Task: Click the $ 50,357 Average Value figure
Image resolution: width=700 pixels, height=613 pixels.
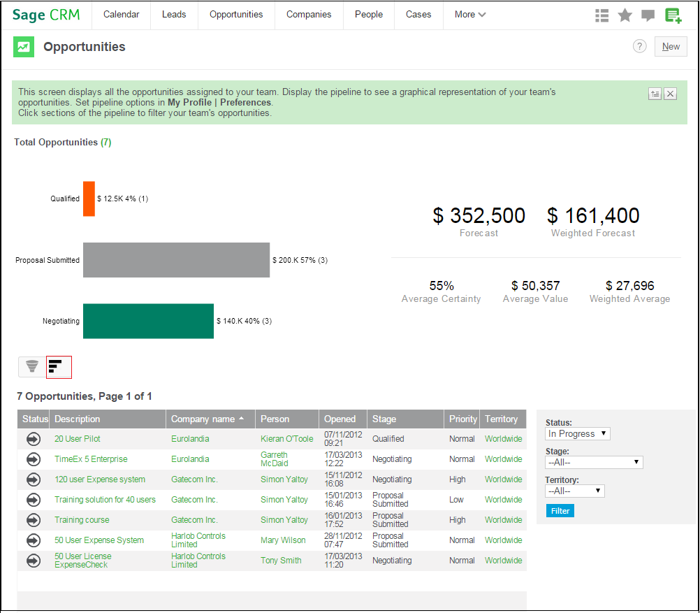Action: point(535,285)
